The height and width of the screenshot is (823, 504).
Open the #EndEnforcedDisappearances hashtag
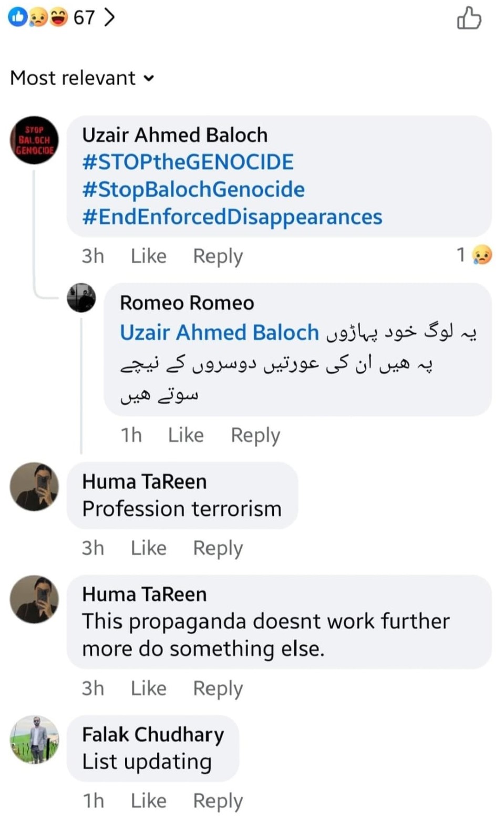click(232, 217)
